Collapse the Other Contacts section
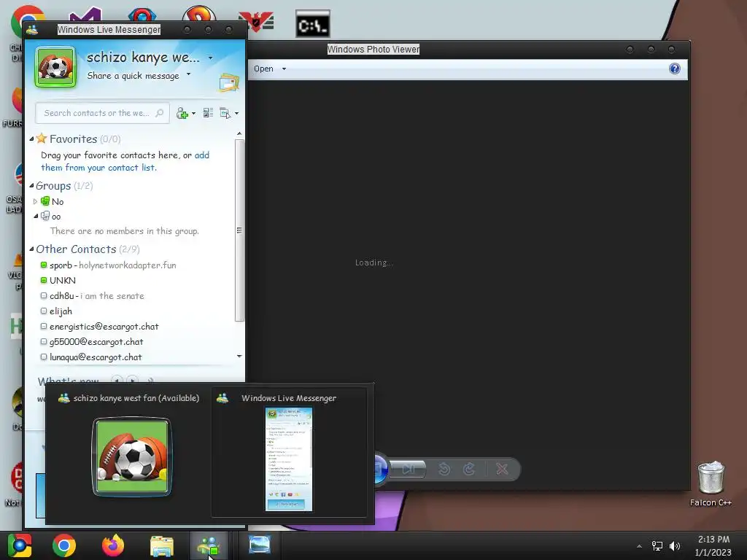 (31, 249)
